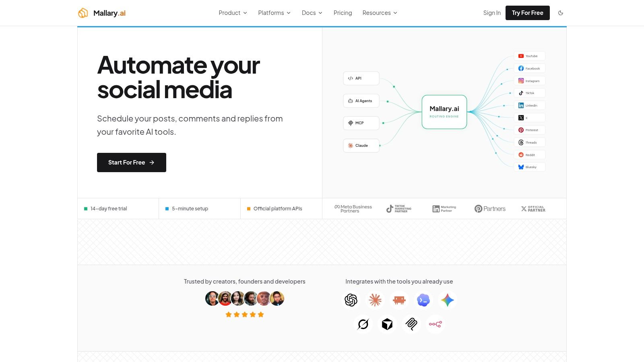Click the TikTok Marketing Partner badge
Screen dimensions: 644x362
tap(399, 209)
